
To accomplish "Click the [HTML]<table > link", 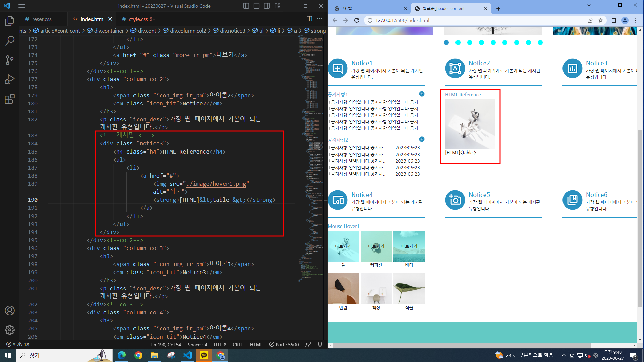I will point(460,153).
